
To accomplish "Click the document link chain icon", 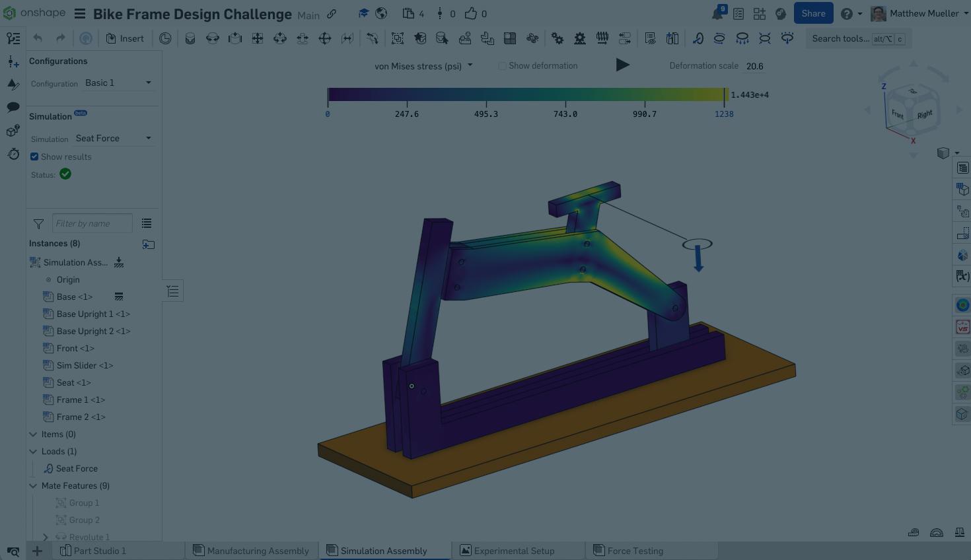I will [x=332, y=14].
